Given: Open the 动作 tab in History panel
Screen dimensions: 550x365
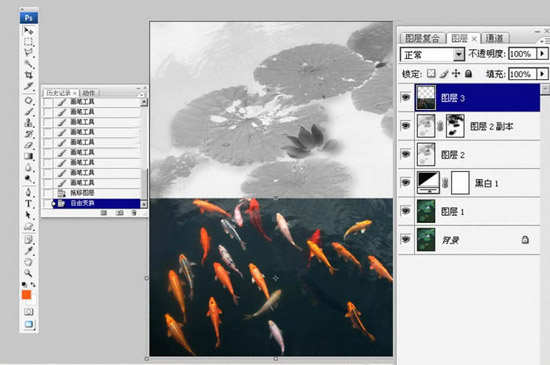Looking at the screenshot, I should pyautogui.click(x=89, y=93).
